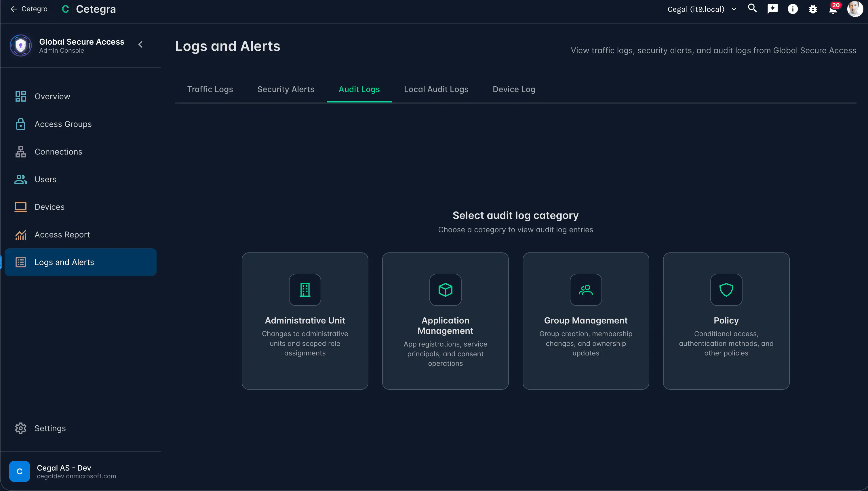This screenshot has width=868, height=491.
Task: Click the Group creation description text
Action: coord(586,343)
